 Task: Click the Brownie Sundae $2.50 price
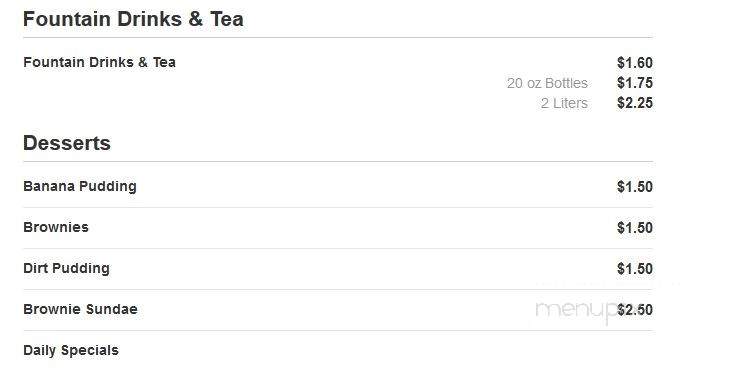point(635,310)
